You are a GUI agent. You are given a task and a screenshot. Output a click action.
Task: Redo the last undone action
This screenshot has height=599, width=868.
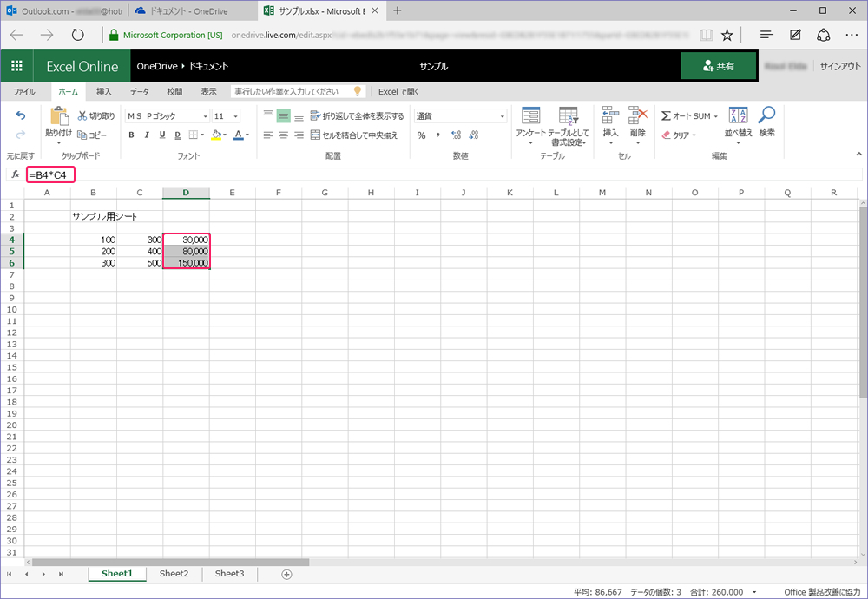tap(21, 135)
